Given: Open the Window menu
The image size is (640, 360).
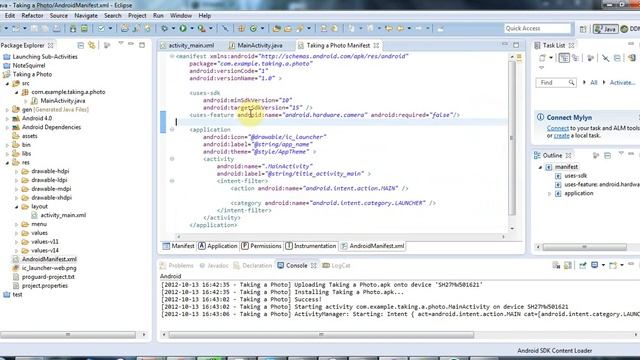Looking at the screenshot, I should coord(181,16).
